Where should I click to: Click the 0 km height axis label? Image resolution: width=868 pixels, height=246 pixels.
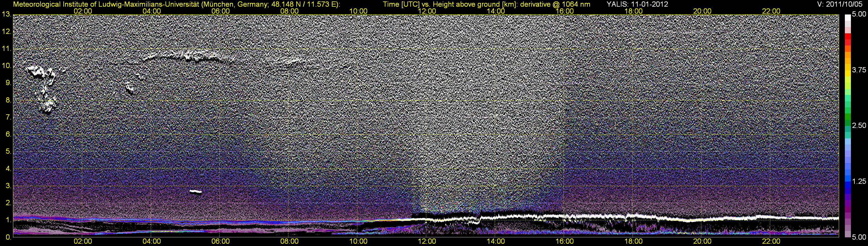(8, 237)
